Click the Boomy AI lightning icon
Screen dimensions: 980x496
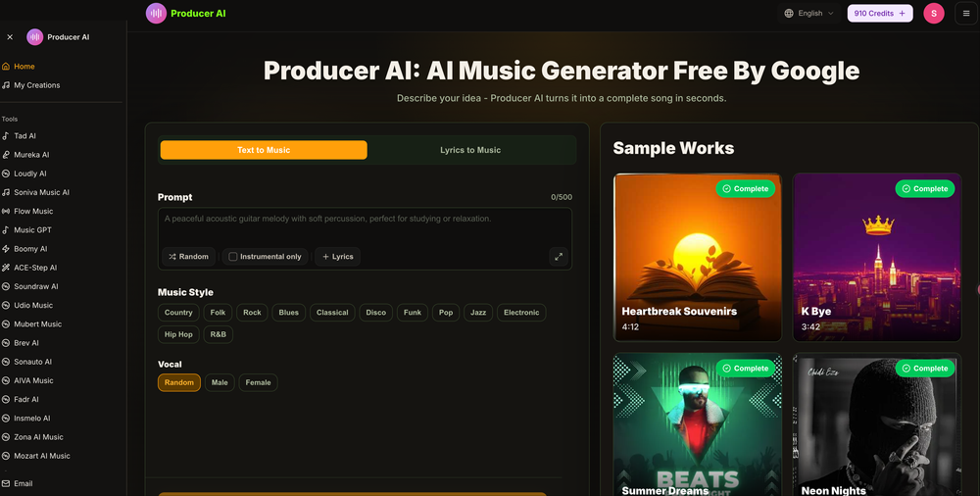point(6,248)
